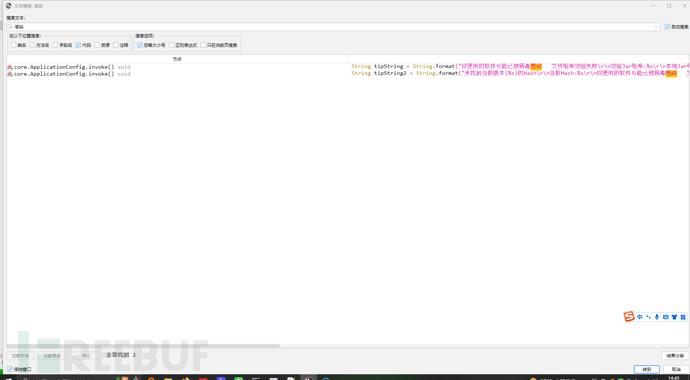Enable the search-only-in-active-tab checkbox
The image size is (690, 380).
[203, 45]
